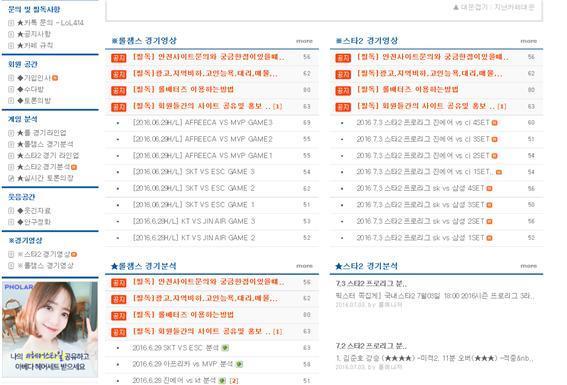This screenshot has width=567, height=385.
Task: Click first 공지 badge in 롤챔스 경기분석 list
Action: pyautogui.click(x=119, y=283)
